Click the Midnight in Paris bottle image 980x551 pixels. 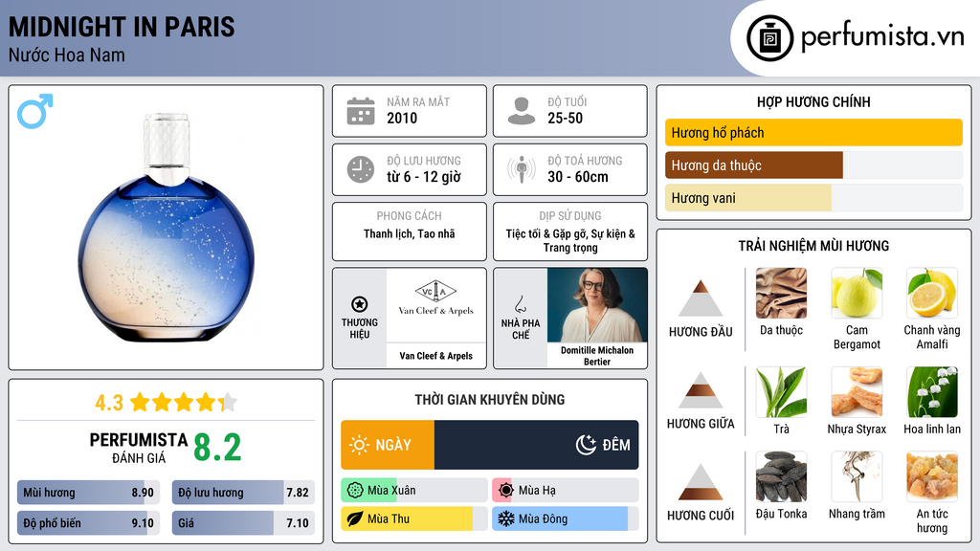tap(167, 228)
